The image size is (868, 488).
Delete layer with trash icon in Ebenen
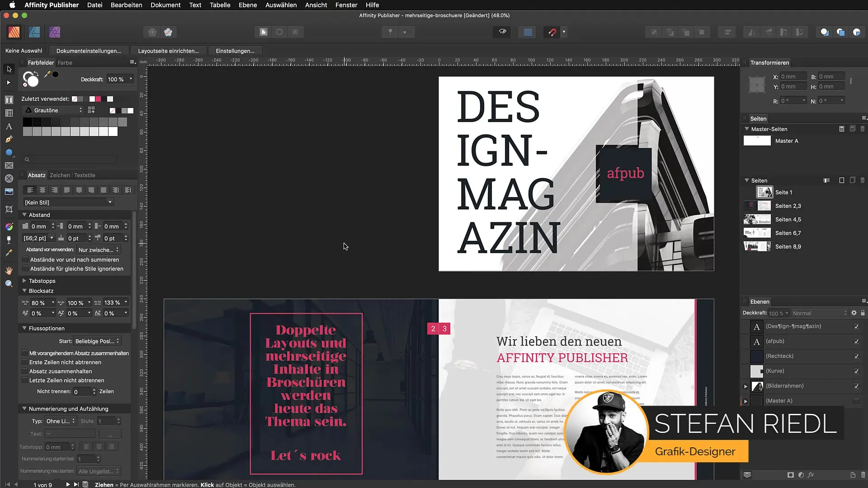tap(863, 475)
